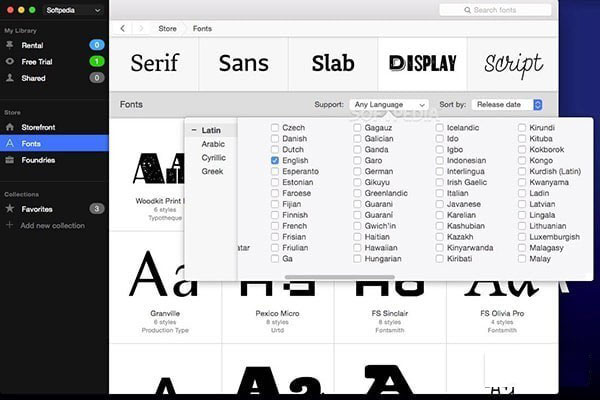Image resolution: width=600 pixels, height=400 pixels.
Task: Click Add new collection
Action: [x=52, y=225]
